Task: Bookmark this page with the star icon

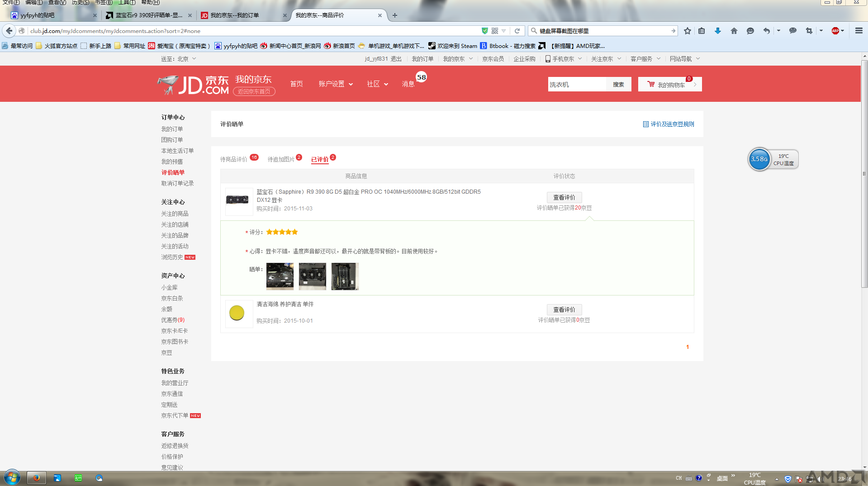Action: (688, 31)
